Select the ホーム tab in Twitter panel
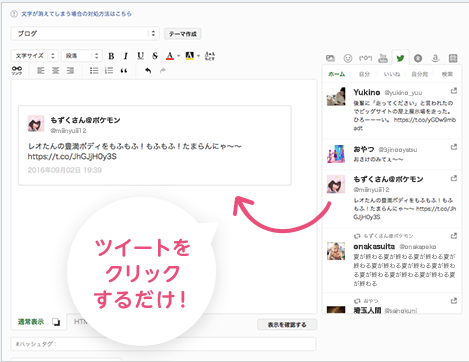Image resolution: width=469 pixels, height=362 pixels. [x=337, y=74]
